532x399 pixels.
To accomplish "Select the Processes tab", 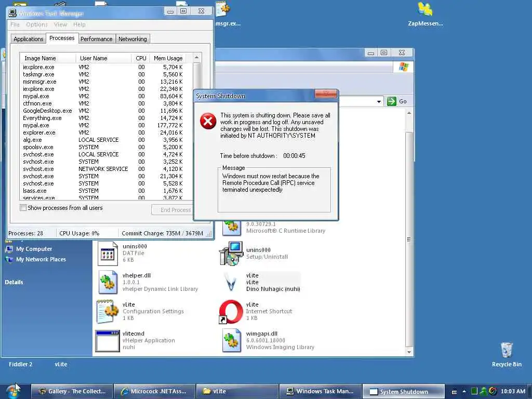I will 62,38.
